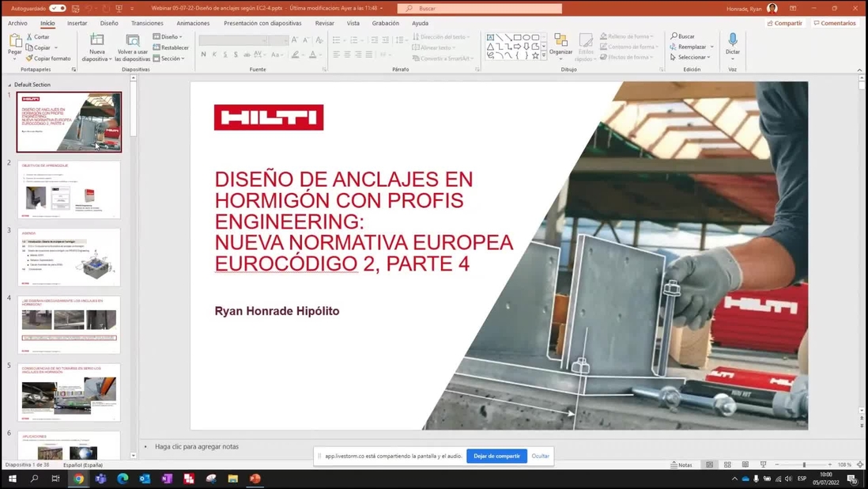Collapse the Default Section group

9,85
